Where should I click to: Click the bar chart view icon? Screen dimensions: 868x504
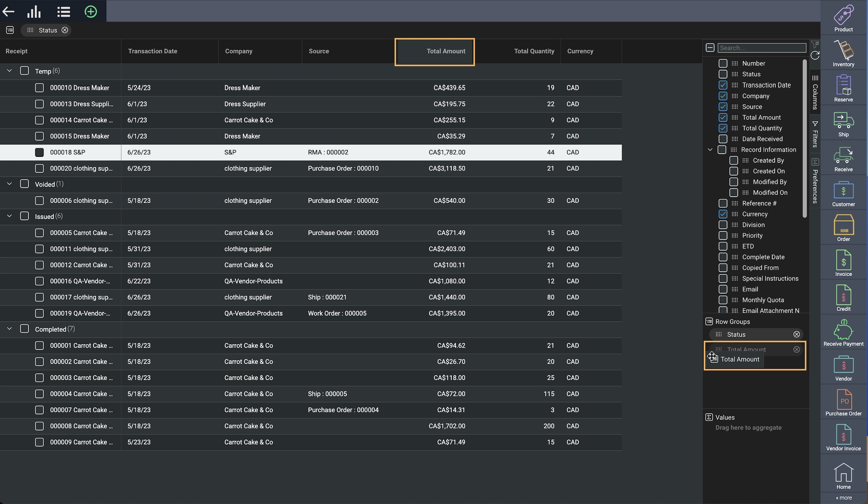34,12
